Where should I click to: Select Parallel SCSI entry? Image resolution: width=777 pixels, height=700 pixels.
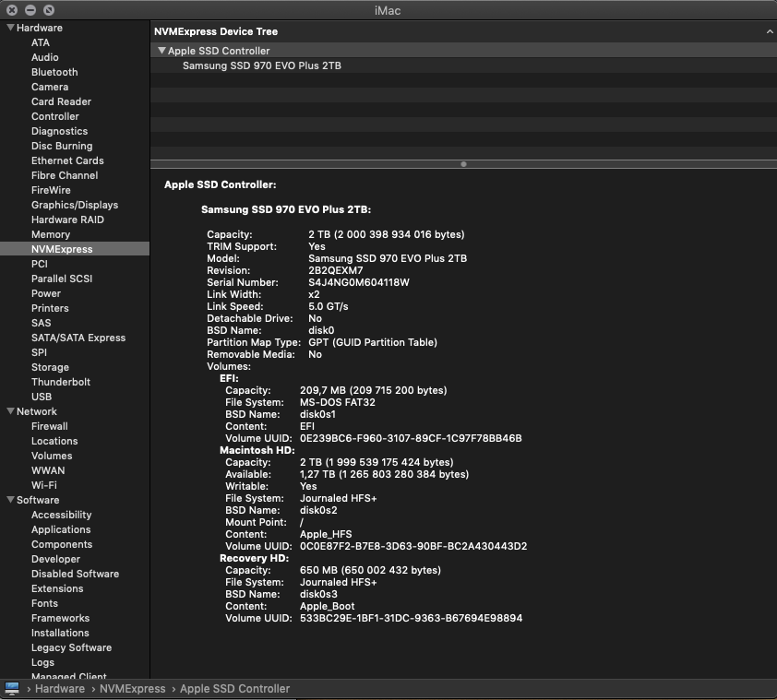coord(62,279)
